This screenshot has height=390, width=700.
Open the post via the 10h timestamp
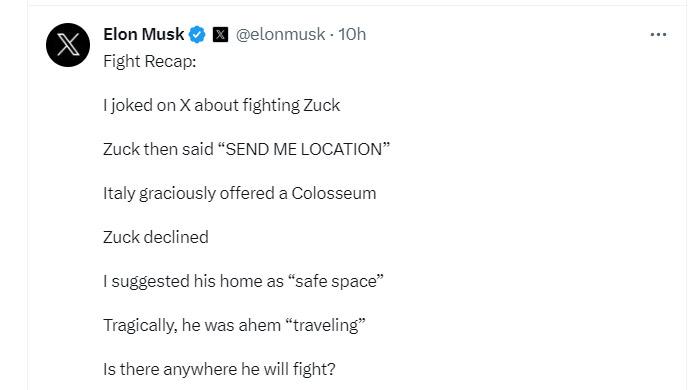coord(352,34)
